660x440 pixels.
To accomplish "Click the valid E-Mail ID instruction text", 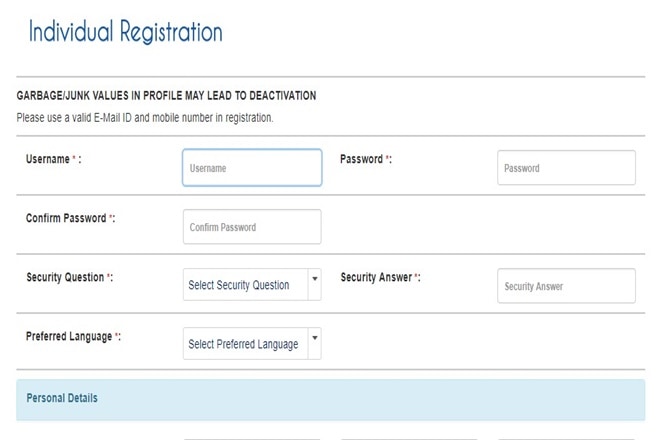I will [145, 118].
